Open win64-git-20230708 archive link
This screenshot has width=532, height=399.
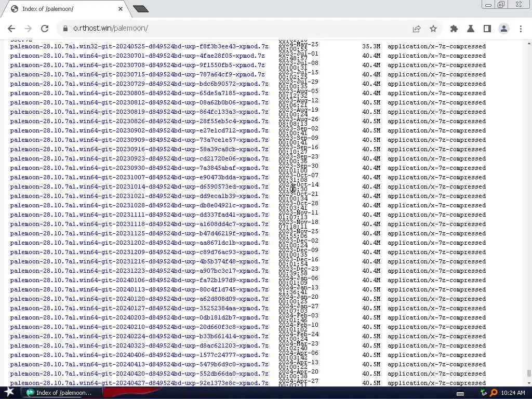tap(137, 65)
